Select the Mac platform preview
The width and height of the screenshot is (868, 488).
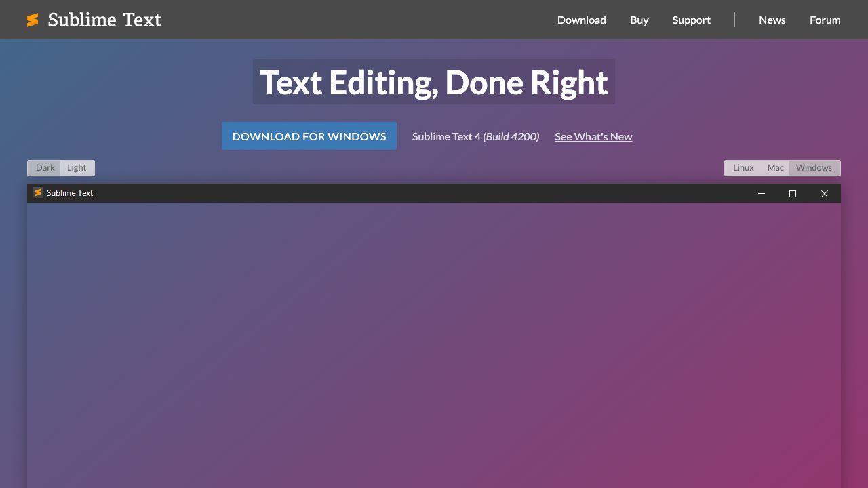(776, 168)
